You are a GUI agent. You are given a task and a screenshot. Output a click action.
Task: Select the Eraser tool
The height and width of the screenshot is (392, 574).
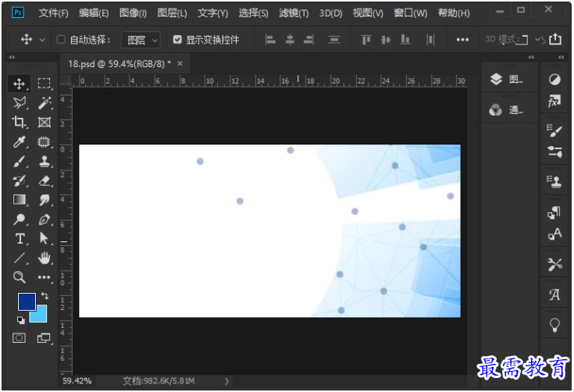(45, 180)
